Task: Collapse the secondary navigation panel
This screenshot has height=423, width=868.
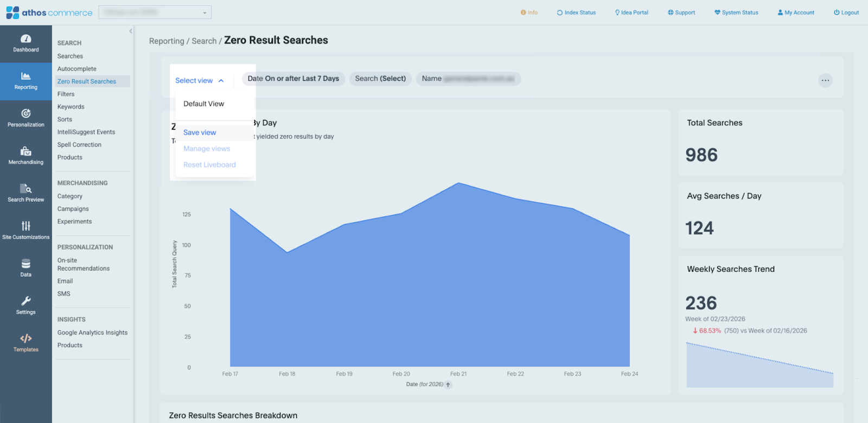Action: tap(131, 31)
